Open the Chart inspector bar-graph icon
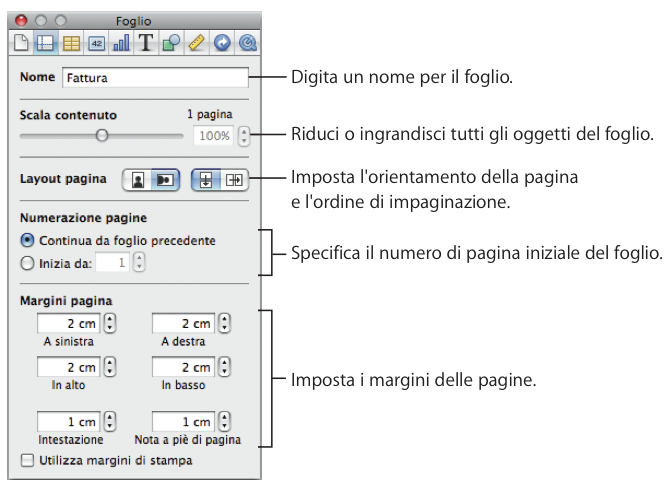 pyautogui.click(x=121, y=43)
